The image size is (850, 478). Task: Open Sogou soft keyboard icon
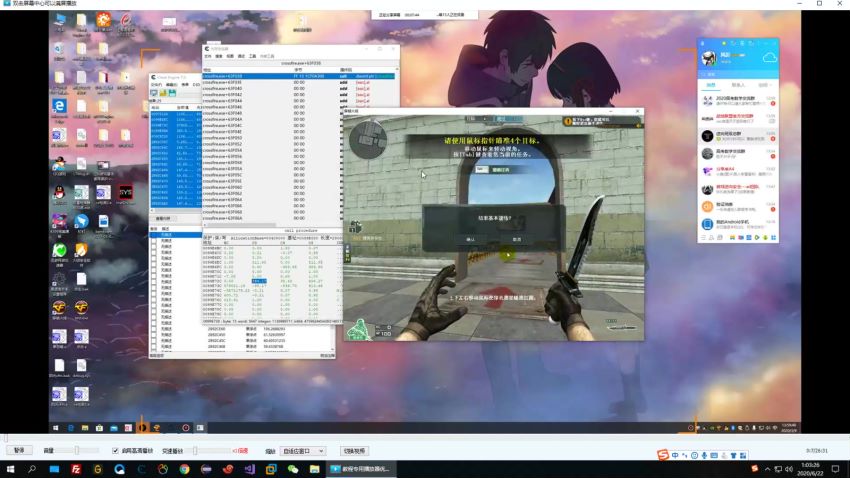[714, 455]
